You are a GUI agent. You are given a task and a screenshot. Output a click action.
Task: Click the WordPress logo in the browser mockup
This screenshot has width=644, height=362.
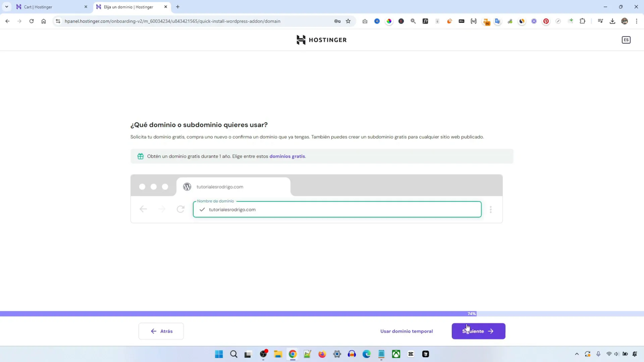[187, 186]
